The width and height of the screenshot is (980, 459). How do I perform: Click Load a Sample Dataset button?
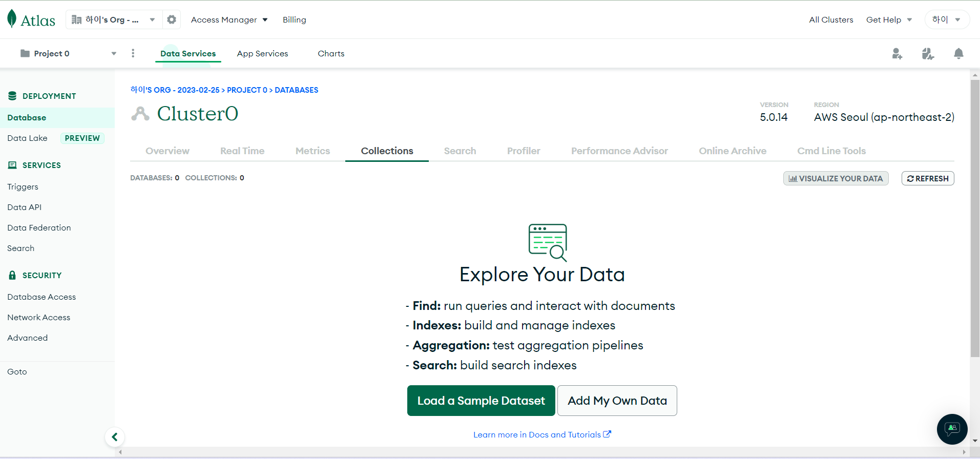(481, 401)
